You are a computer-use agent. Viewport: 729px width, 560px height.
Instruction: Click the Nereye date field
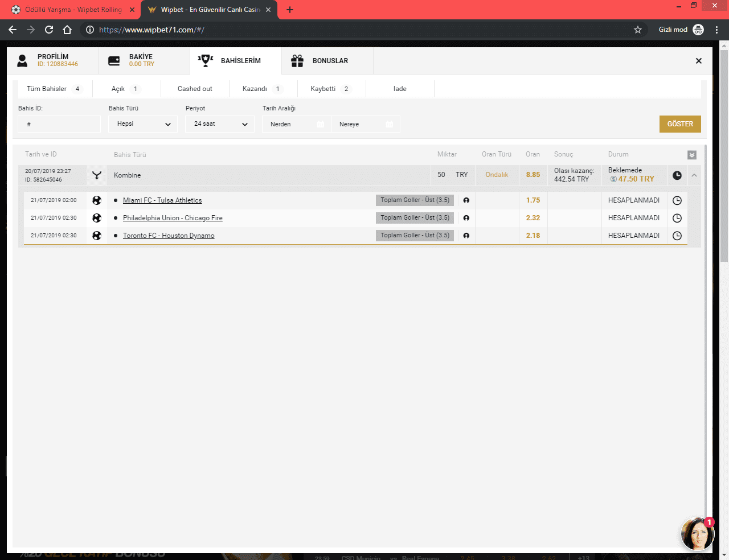(x=366, y=124)
